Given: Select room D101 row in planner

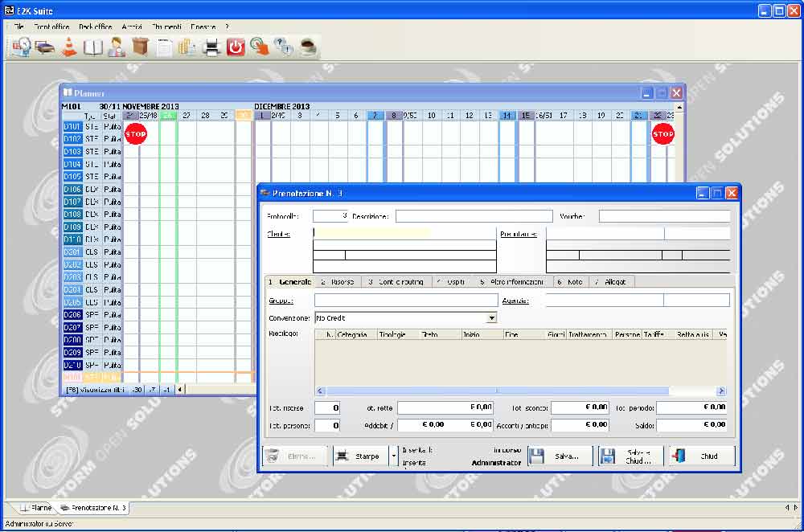Looking at the screenshot, I should pyautogui.click(x=72, y=126).
